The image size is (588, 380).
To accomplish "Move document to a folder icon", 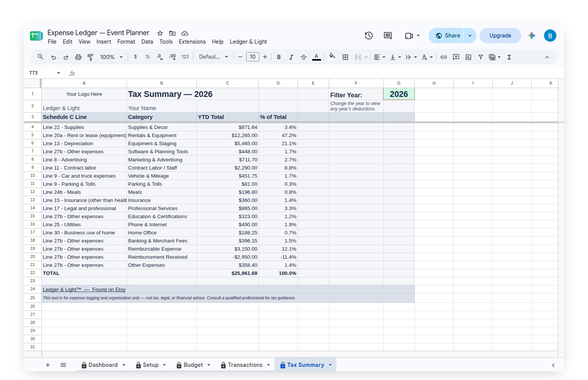I will [x=172, y=33].
